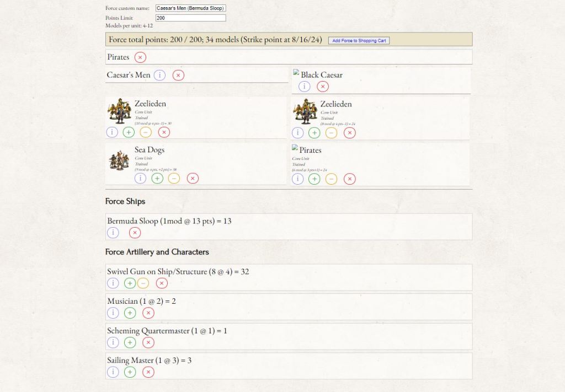
Task: Open info for Sailing Master
Action: pyautogui.click(x=113, y=372)
